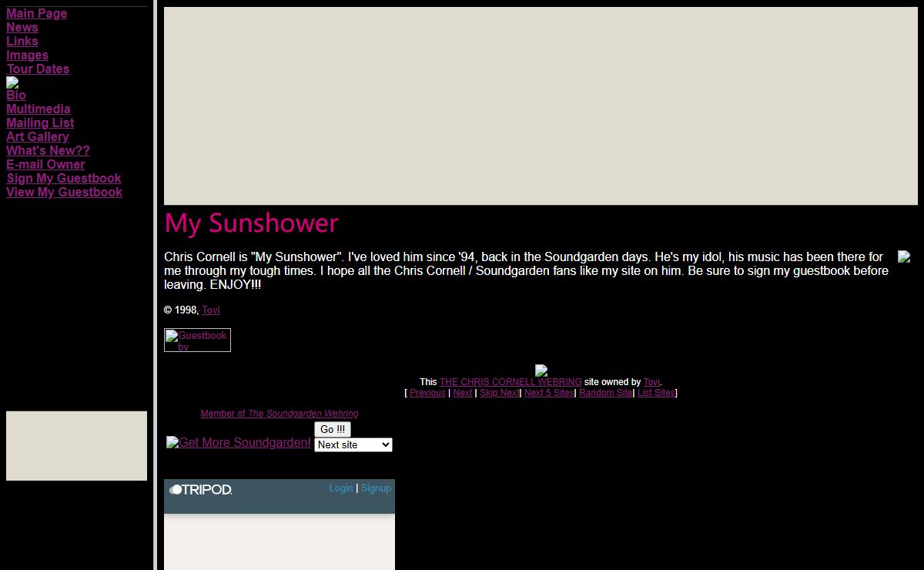Click the top banner ad placeholder
The image size is (924, 570).
pos(541,106)
